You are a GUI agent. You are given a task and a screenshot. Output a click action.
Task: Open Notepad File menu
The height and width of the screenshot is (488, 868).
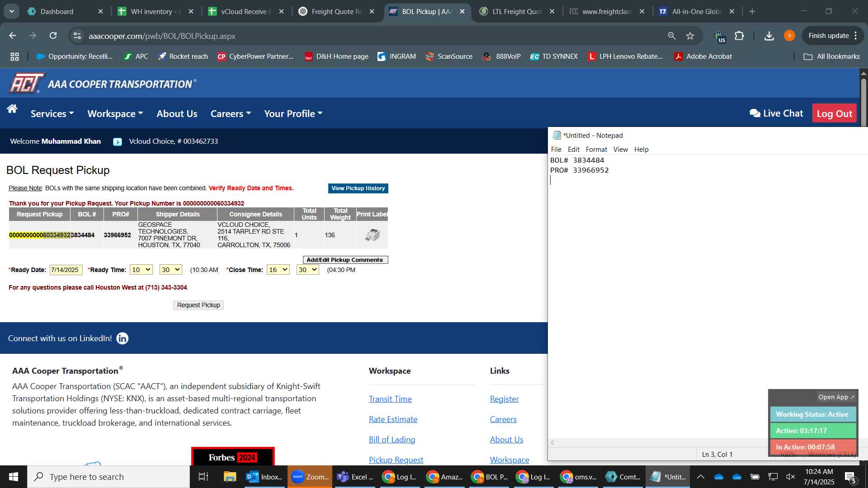556,150
